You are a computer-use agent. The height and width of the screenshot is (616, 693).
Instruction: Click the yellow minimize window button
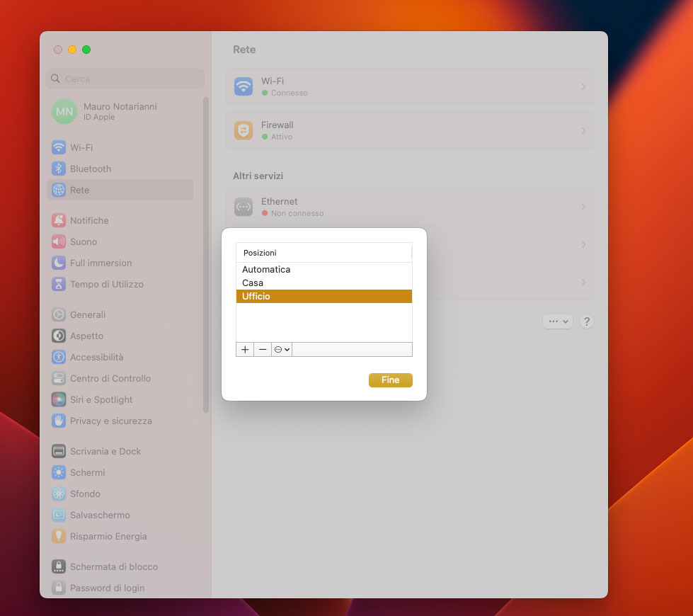coord(72,50)
